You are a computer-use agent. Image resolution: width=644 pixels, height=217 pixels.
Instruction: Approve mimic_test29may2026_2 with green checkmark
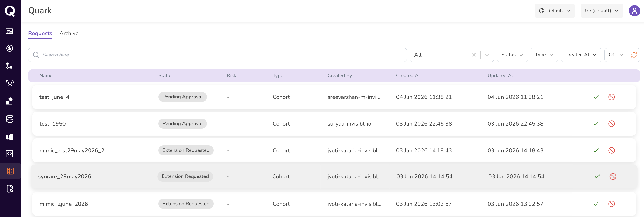point(596,150)
